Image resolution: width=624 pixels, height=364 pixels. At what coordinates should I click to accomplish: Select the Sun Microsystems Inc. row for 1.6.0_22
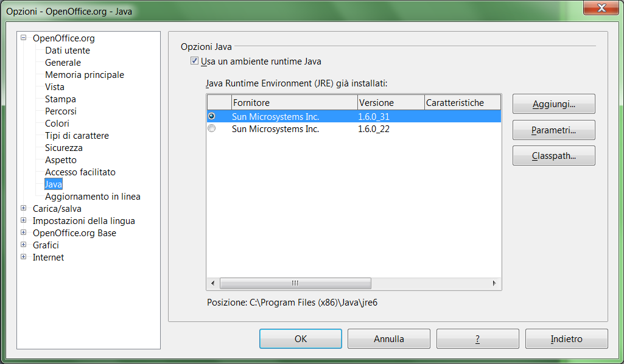354,129
